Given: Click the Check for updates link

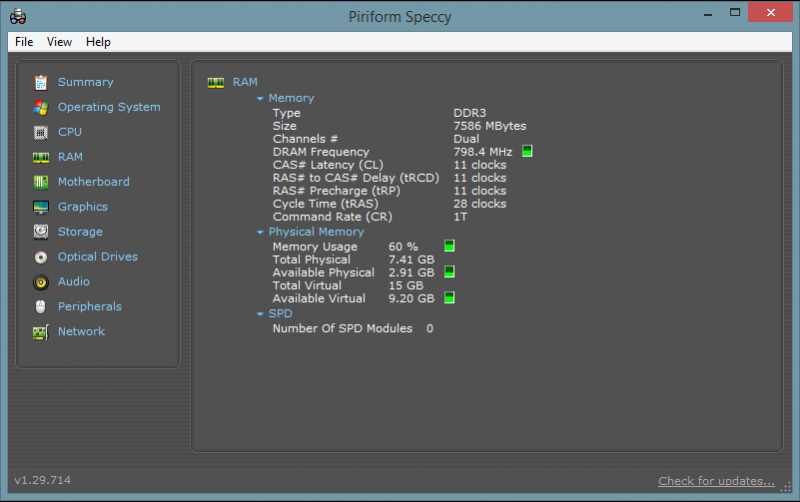Looking at the screenshot, I should tap(716, 481).
